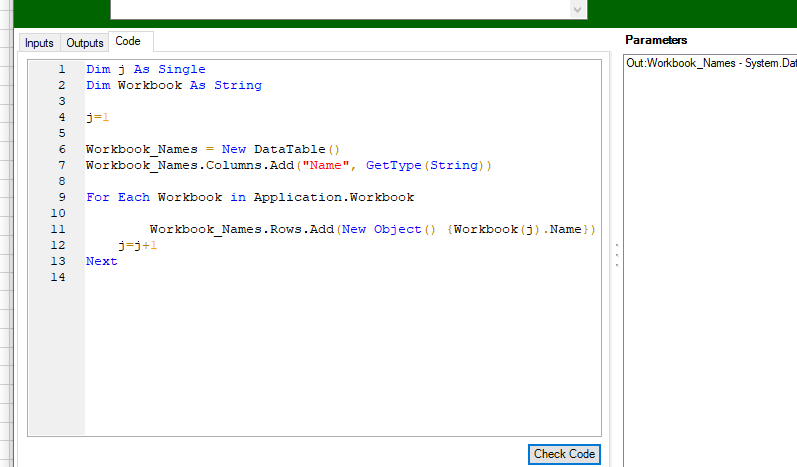Click the Check Code button
Viewport: 797px width, 467px height.
click(564, 454)
